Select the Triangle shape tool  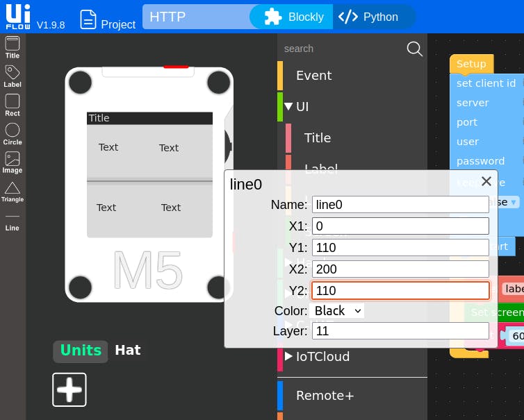point(13,192)
